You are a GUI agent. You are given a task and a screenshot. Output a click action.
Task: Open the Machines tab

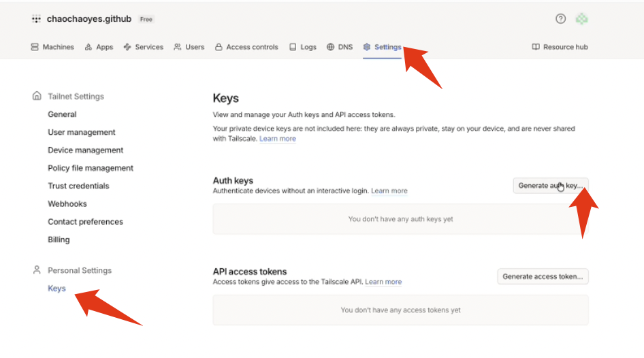coord(52,47)
